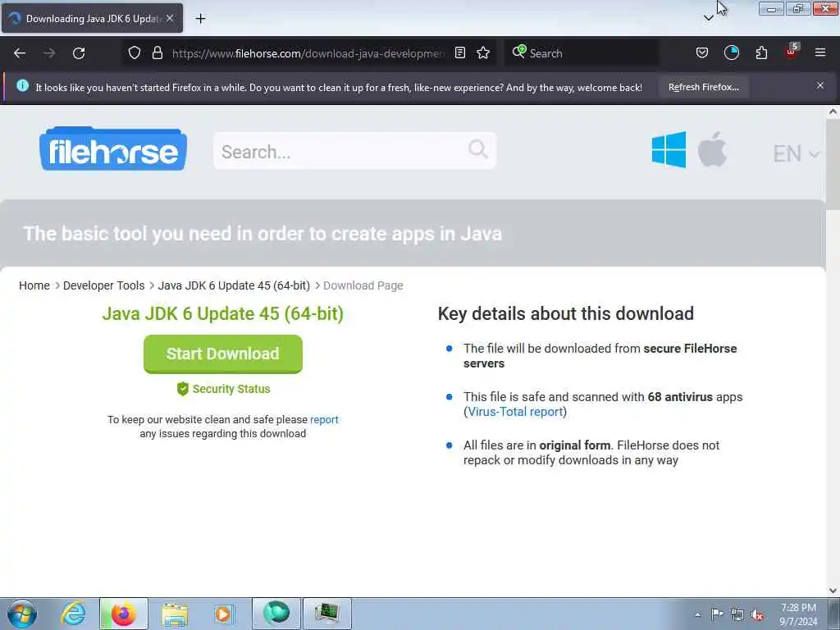
Task: Open the Extensions puzzle icon
Action: tap(761, 52)
